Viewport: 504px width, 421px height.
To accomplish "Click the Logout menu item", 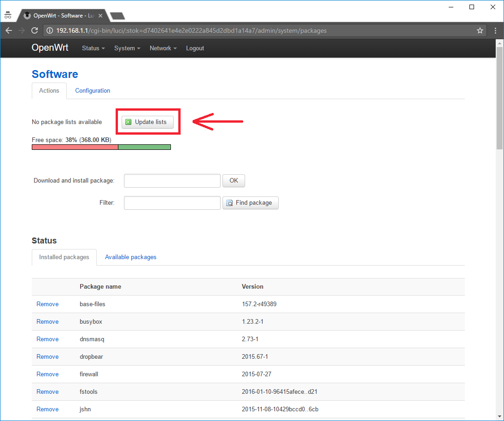I will coord(195,48).
